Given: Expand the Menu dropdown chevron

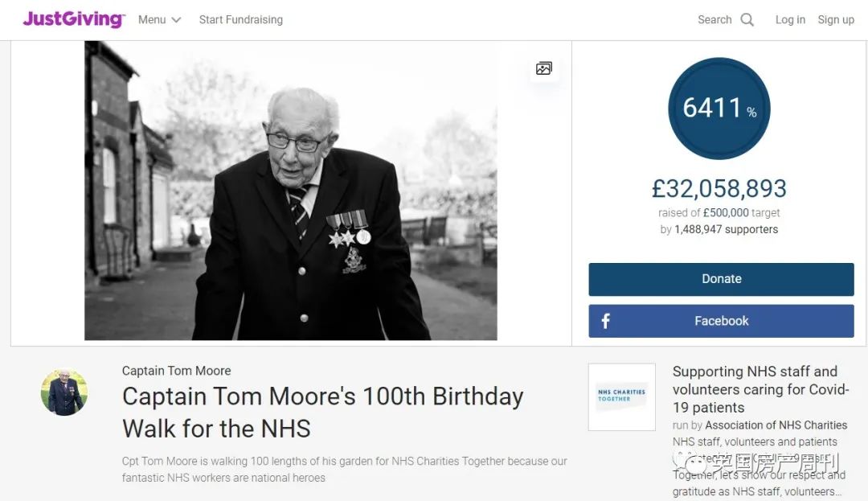Looking at the screenshot, I should coord(177,20).
